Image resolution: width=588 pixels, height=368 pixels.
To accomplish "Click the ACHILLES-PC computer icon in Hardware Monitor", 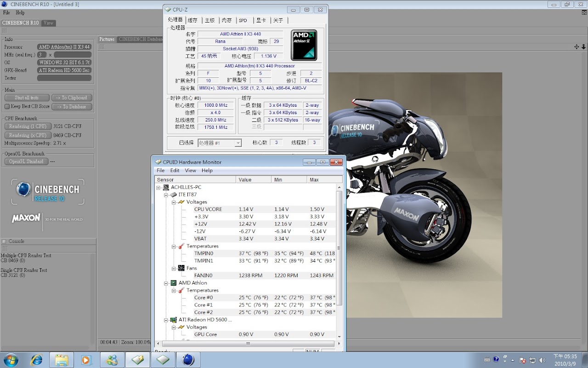I will tap(166, 187).
